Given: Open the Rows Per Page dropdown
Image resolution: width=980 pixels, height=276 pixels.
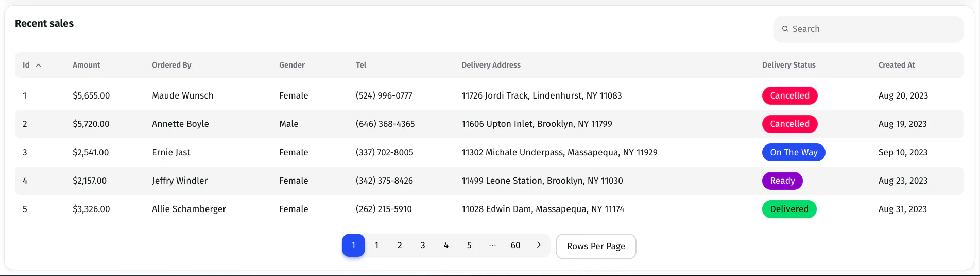Looking at the screenshot, I should pos(596,247).
